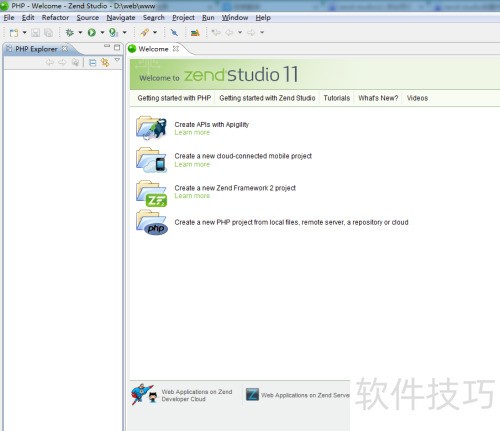Expand the Run icon's dropdown arrow
500x431 pixels.
pos(102,33)
